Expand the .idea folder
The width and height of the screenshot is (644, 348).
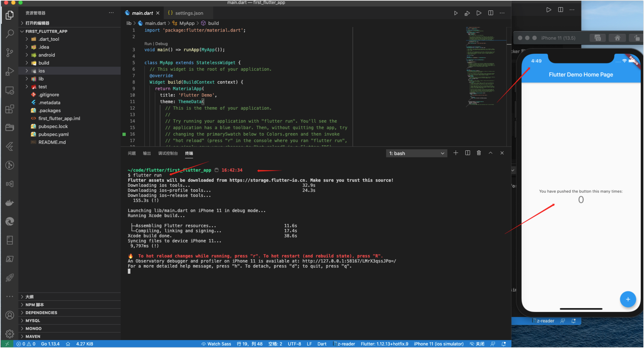70,47
